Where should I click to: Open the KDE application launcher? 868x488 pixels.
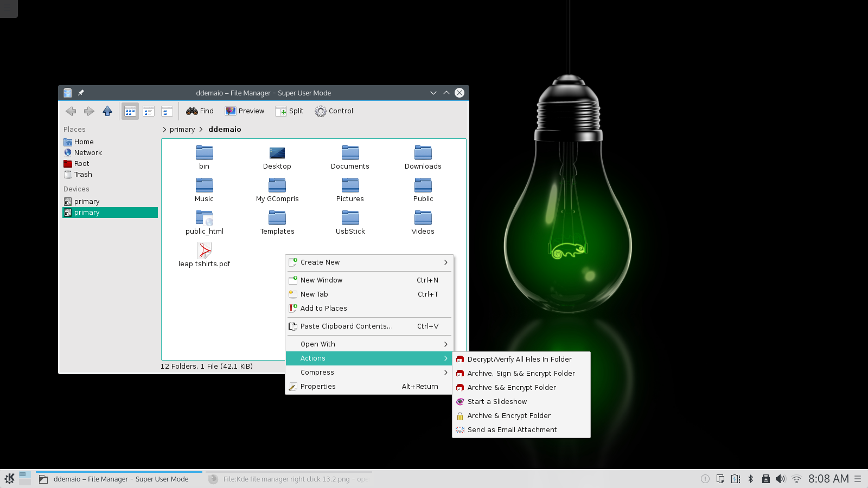10,479
